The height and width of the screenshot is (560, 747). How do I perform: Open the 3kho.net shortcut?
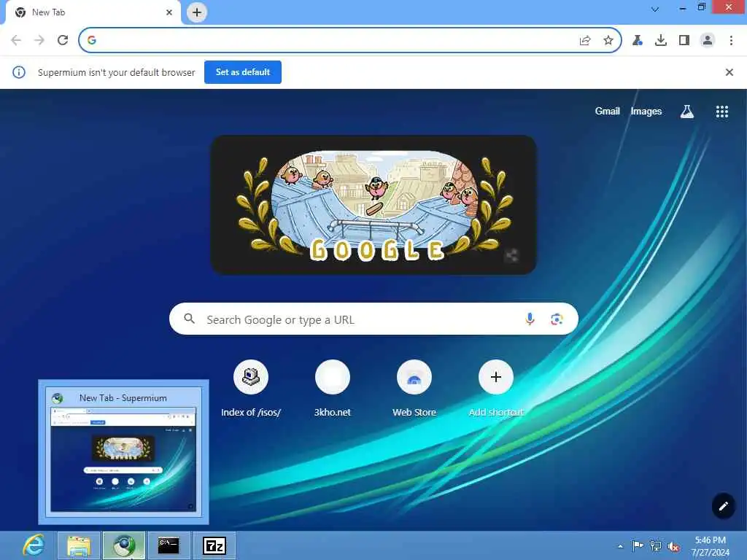[x=333, y=389]
